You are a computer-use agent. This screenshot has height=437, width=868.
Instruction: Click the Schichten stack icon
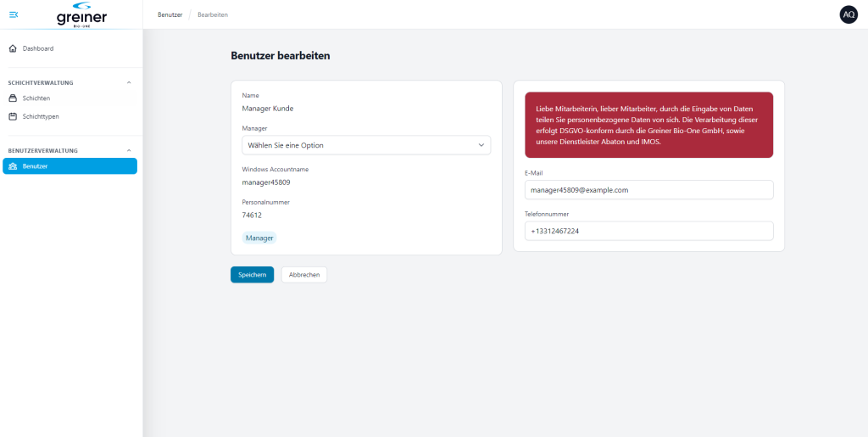coord(13,98)
